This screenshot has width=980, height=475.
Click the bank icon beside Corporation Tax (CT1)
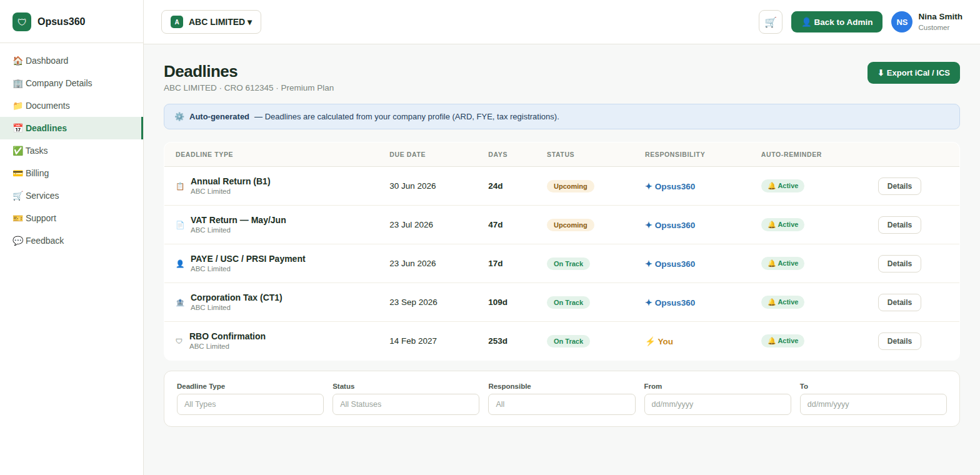pyautogui.click(x=180, y=302)
